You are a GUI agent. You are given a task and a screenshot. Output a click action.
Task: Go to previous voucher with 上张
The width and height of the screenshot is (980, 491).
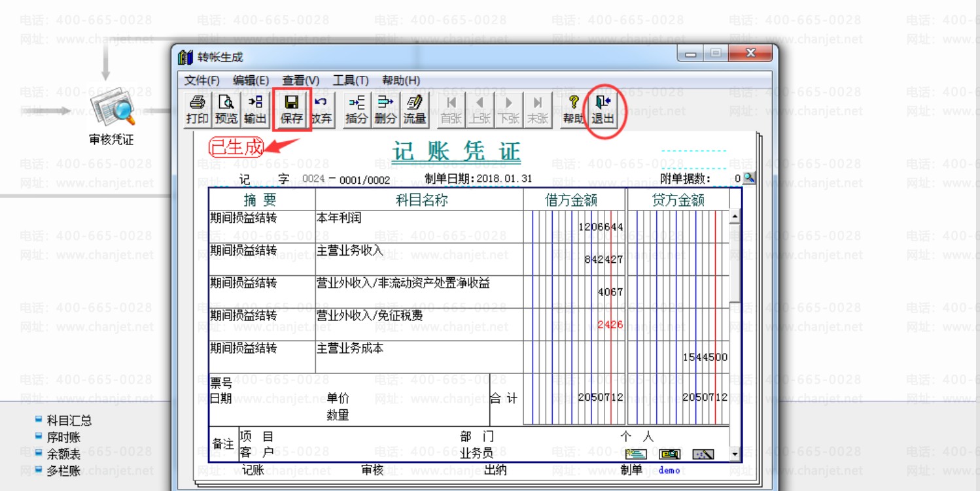click(x=480, y=109)
